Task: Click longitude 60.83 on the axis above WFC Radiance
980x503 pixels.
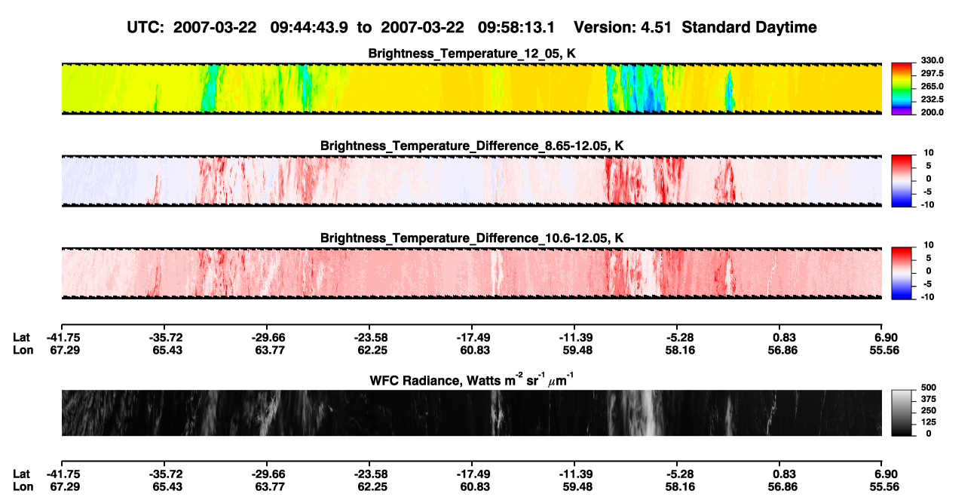Action: click(474, 350)
